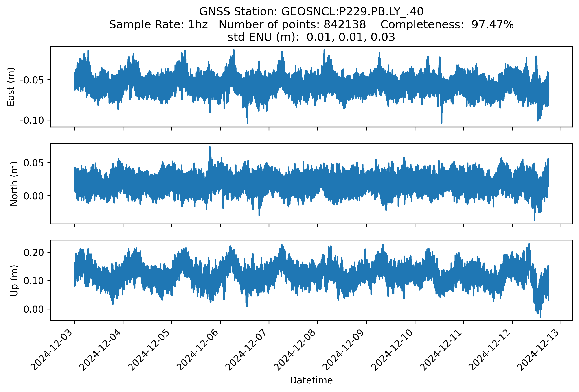Click the Up (m) axis label
Image resolution: width=579 pixels, height=392 pixels.
(14, 281)
